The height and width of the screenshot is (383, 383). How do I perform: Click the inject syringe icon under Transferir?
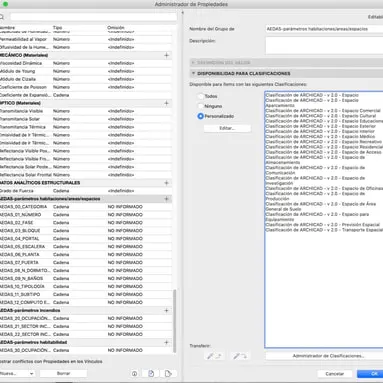pos(240,356)
